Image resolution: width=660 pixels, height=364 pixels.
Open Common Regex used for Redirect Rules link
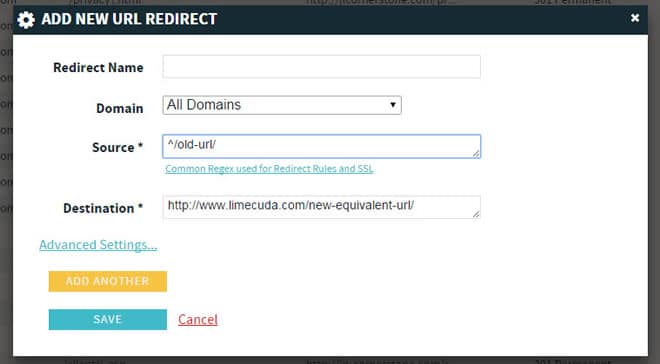pos(269,169)
